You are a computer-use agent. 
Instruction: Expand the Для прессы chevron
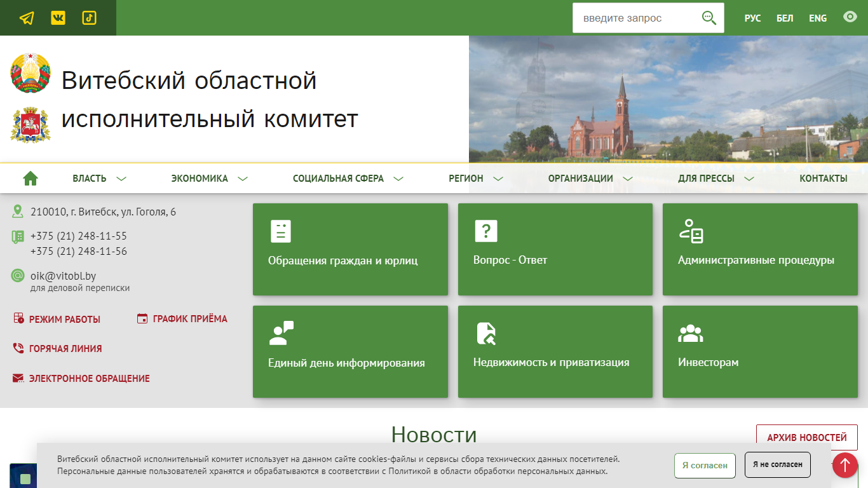pyautogui.click(x=749, y=179)
